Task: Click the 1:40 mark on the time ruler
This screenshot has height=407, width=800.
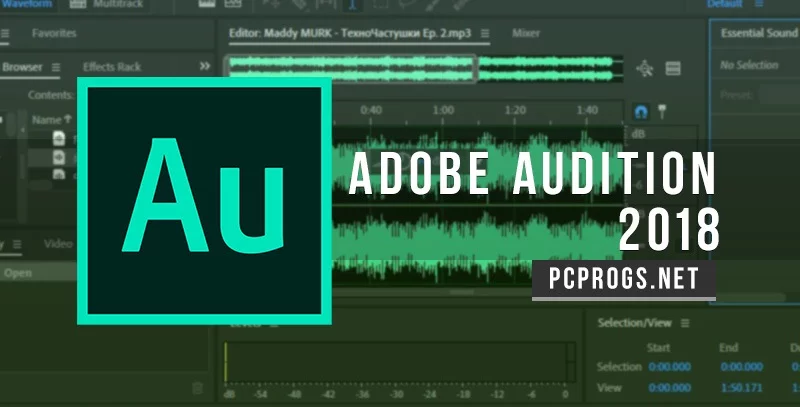Action: click(x=587, y=110)
